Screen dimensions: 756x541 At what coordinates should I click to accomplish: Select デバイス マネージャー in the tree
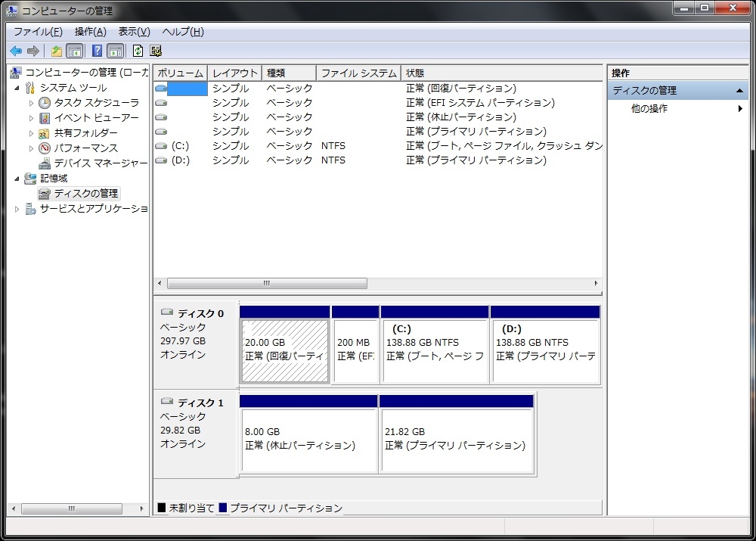pyautogui.click(x=100, y=163)
